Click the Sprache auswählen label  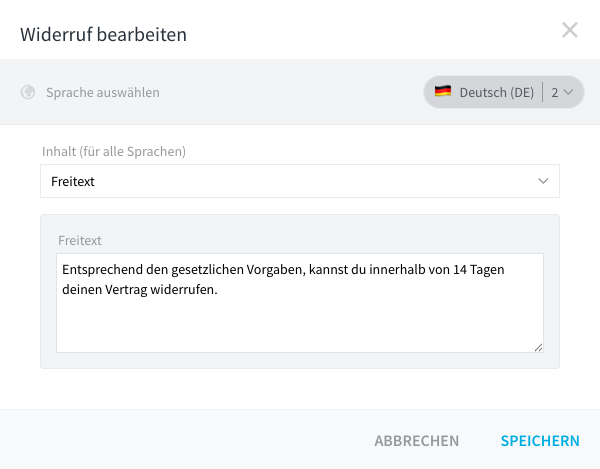coord(103,93)
